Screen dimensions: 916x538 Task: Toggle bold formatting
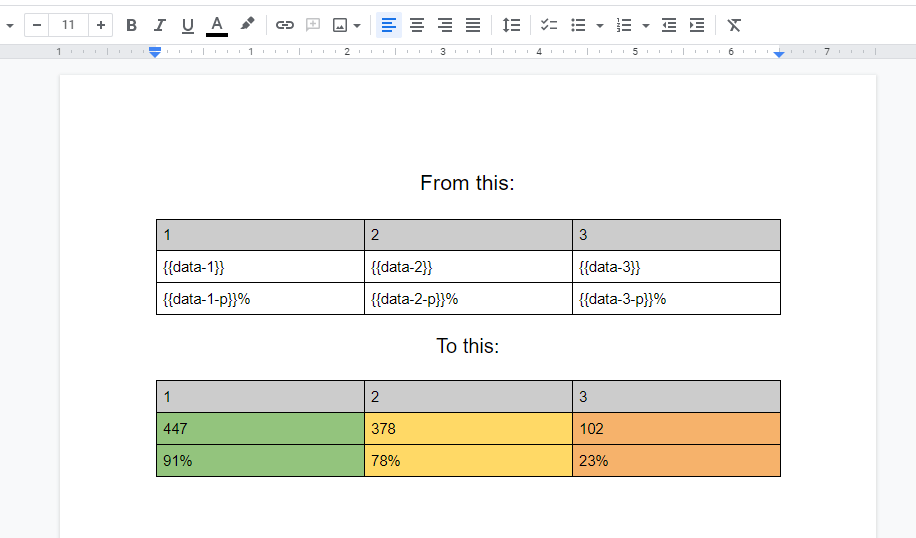(131, 25)
